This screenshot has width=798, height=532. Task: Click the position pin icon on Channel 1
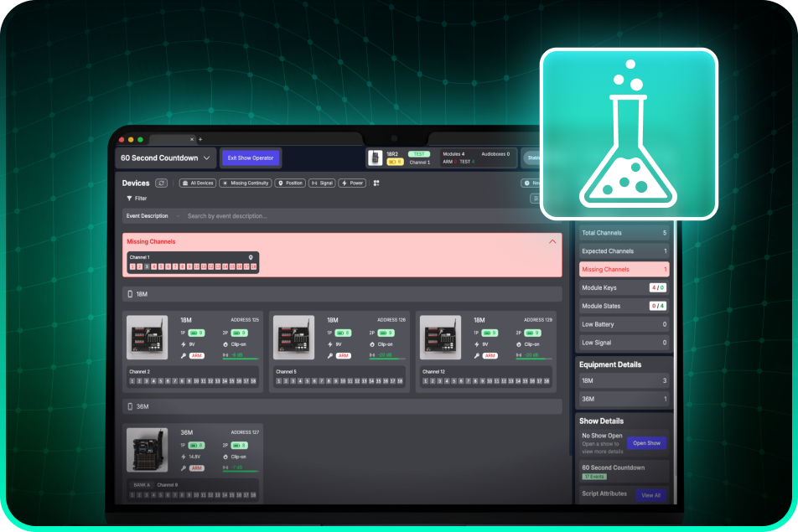pyautogui.click(x=251, y=257)
